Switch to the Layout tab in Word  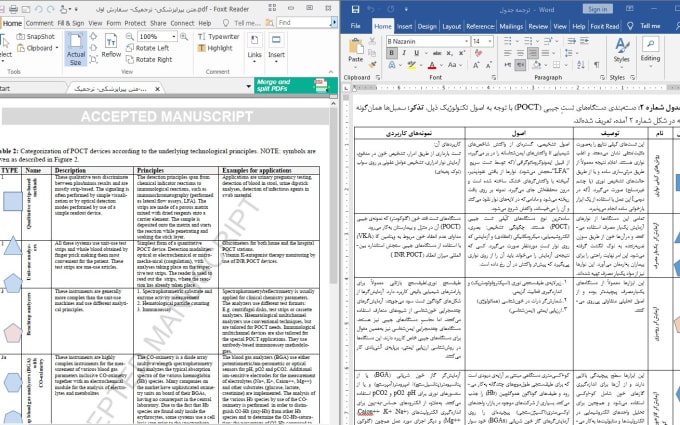pos(451,26)
